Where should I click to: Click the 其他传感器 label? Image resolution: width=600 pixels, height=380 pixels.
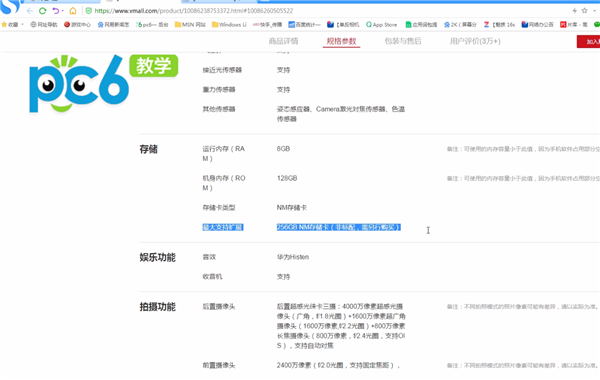click(x=219, y=109)
